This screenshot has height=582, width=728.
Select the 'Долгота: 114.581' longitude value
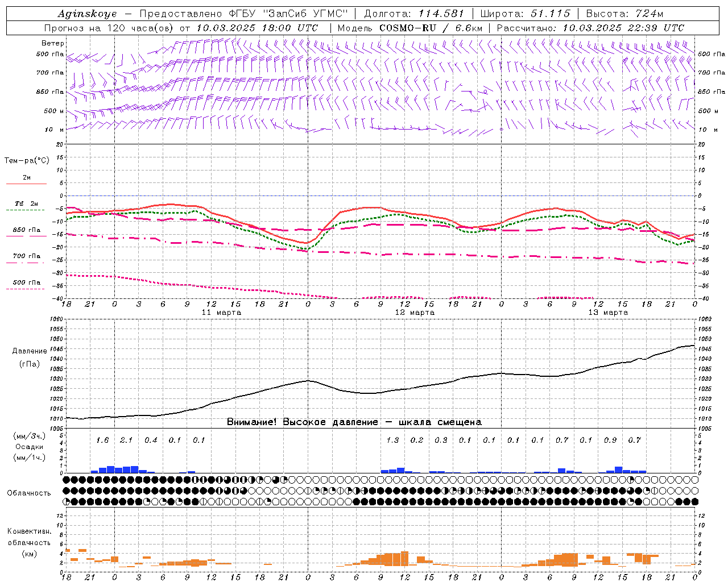(414, 14)
